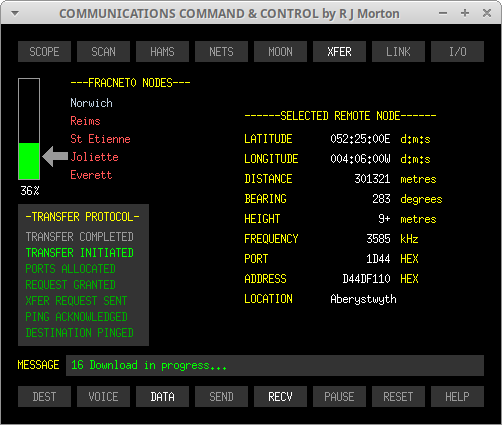Click the bearing value 283
The width and height of the screenshot is (502, 425).
click(x=381, y=199)
